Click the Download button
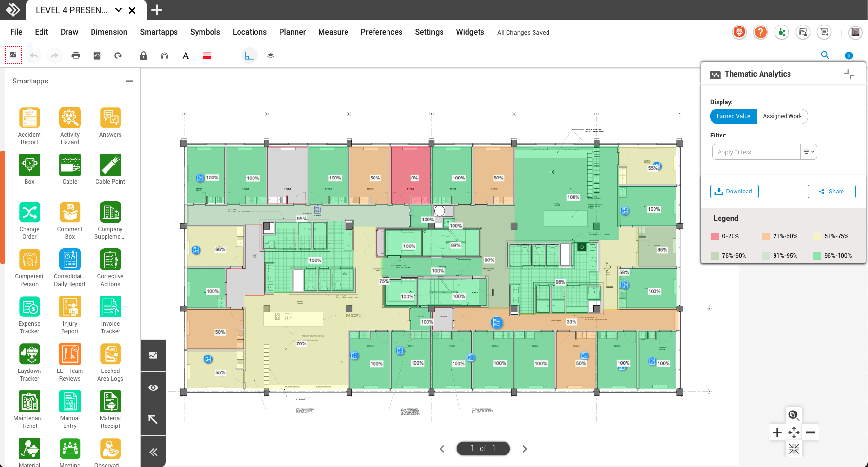868x467 pixels. click(734, 192)
